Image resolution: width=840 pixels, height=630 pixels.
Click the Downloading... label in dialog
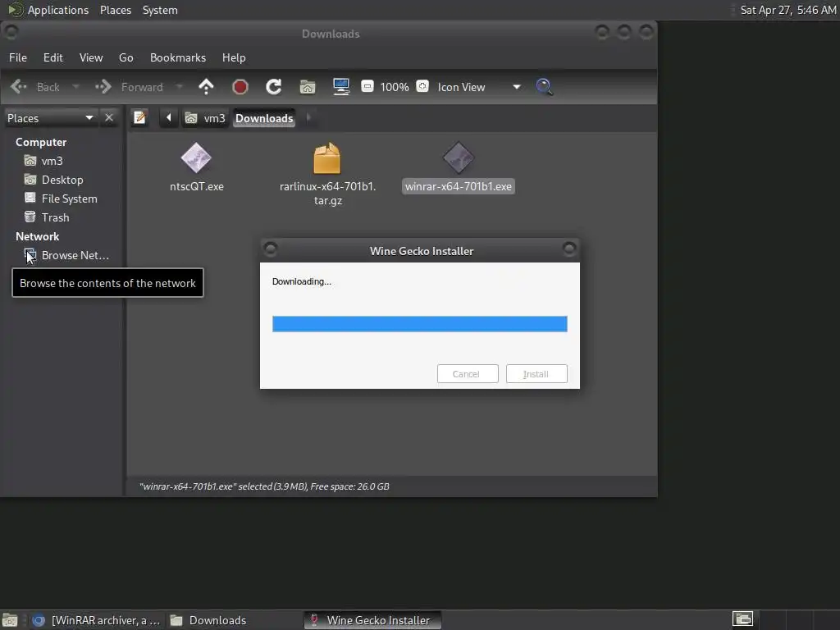(302, 281)
